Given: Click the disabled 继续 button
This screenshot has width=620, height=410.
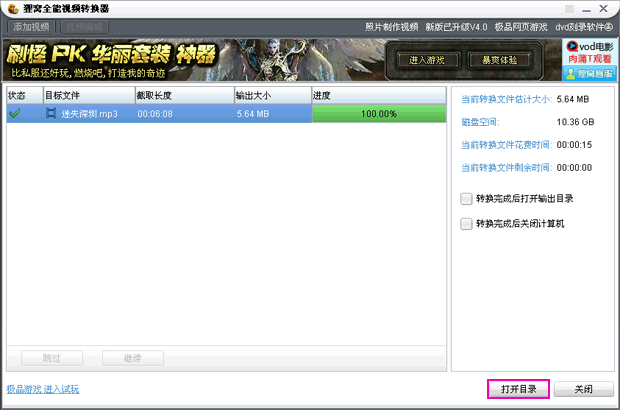Looking at the screenshot, I should click(x=133, y=358).
